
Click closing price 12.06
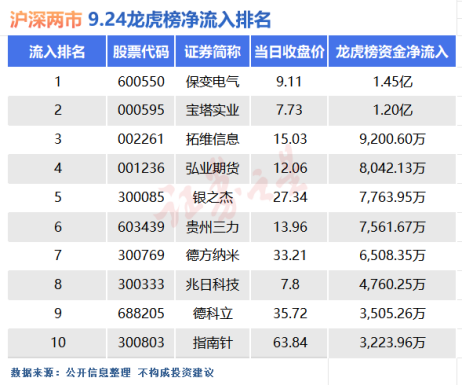coord(290,168)
